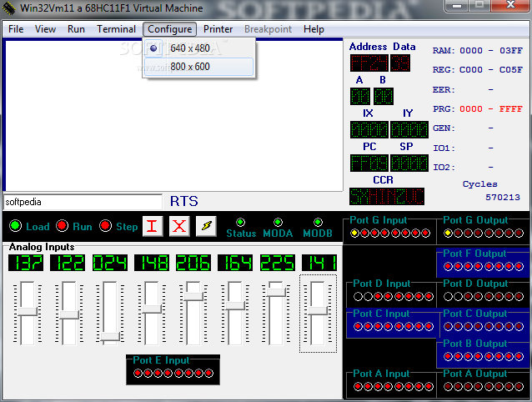532x402 pixels.
Task: Click the analog slider under value 225
Action: click(x=276, y=292)
